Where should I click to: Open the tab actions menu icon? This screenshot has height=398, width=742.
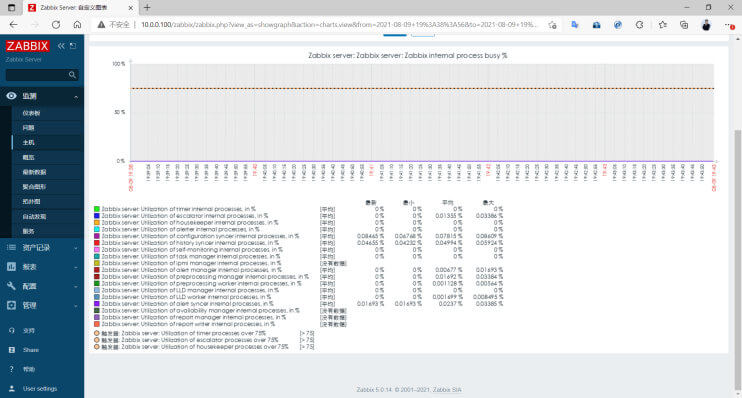point(11,8)
